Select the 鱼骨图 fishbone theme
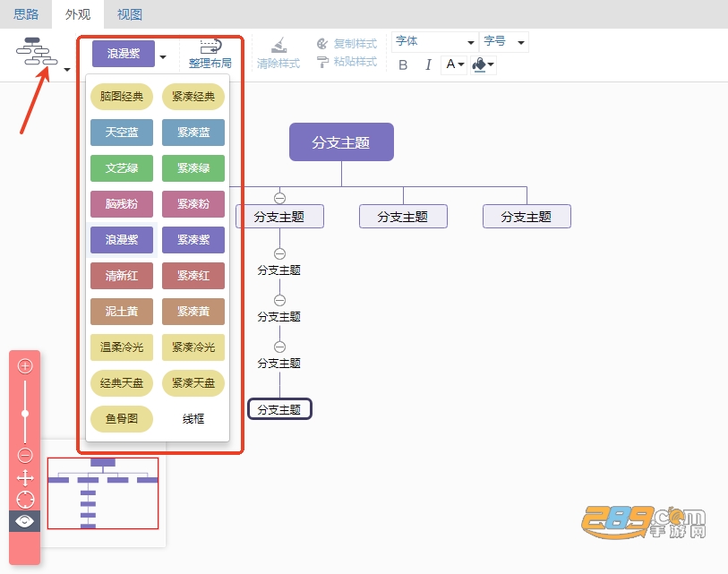Image resolution: width=728 pixels, height=574 pixels. (122, 419)
